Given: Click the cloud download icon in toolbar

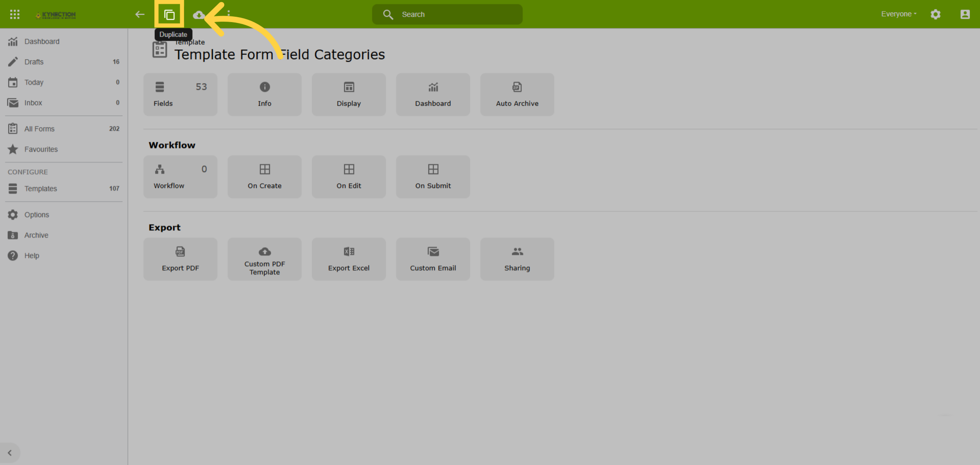Looking at the screenshot, I should [198, 15].
